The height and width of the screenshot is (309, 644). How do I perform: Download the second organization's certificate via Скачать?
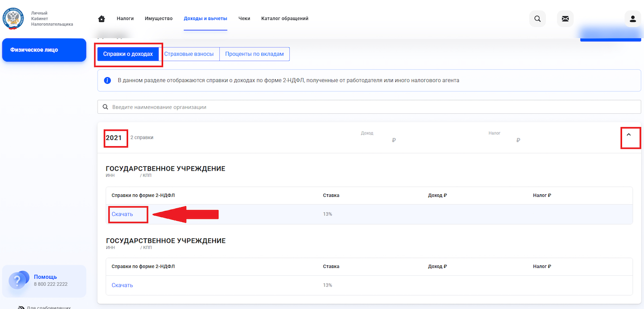click(122, 285)
